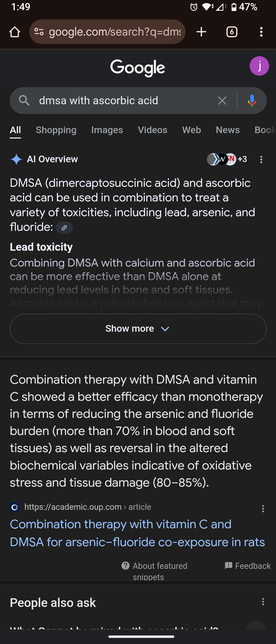Tap the Google search input field
276x644 pixels.
point(123,101)
